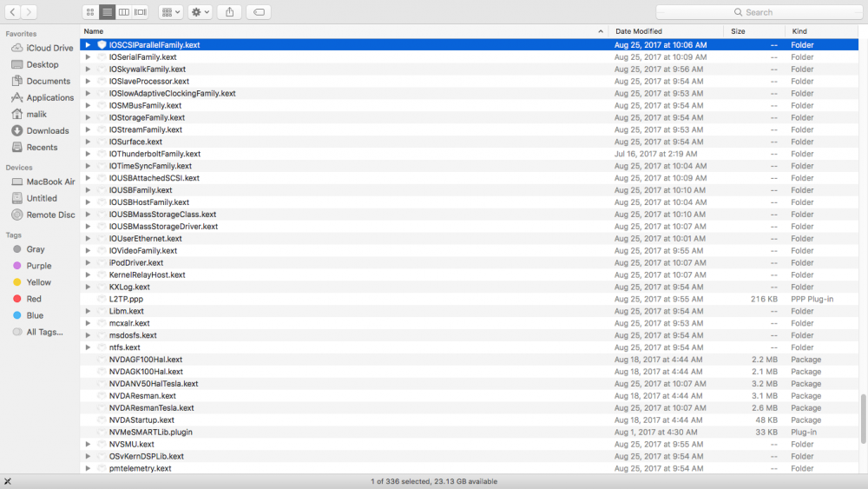Sort by the Kind column header

tap(799, 31)
